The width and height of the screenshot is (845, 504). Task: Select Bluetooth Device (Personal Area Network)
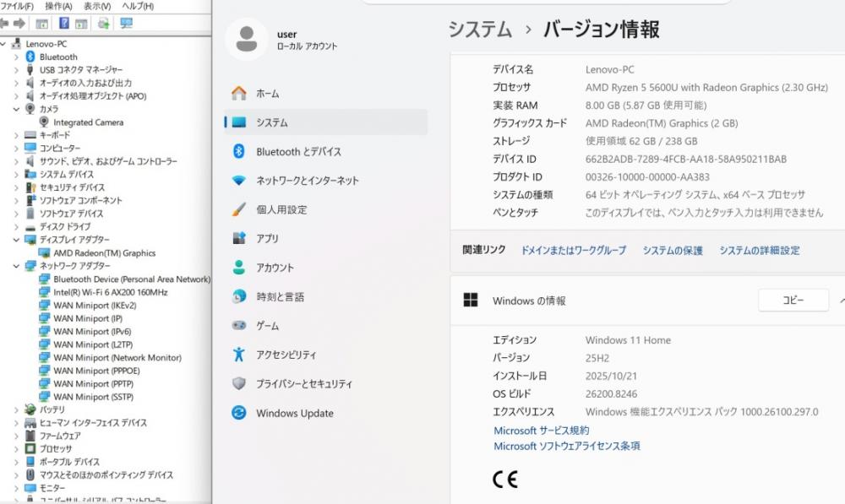coord(132,279)
